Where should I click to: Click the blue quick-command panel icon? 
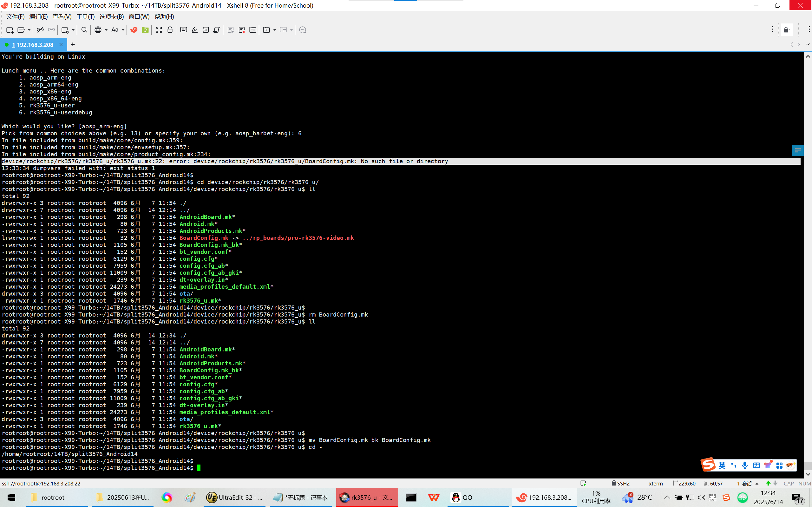[x=798, y=150]
